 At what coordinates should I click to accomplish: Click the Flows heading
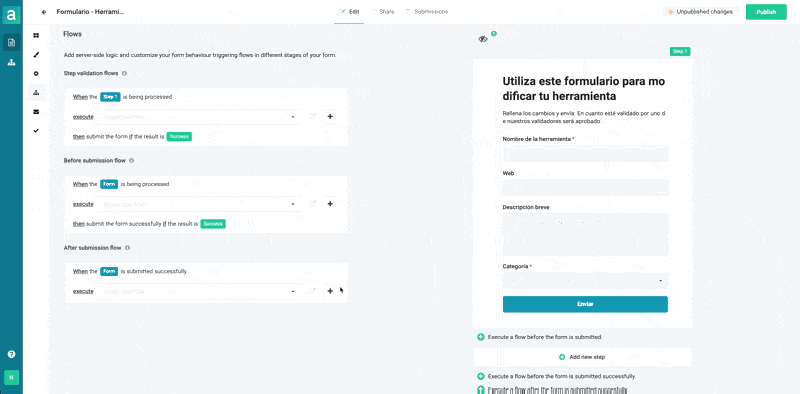click(x=72, y=34)
